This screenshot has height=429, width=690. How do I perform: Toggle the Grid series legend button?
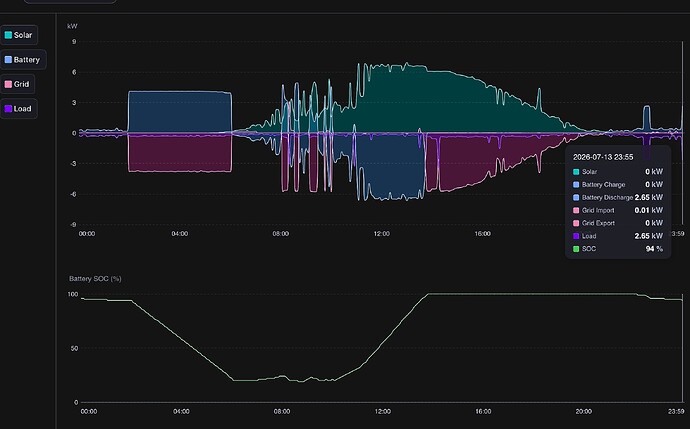18,84
